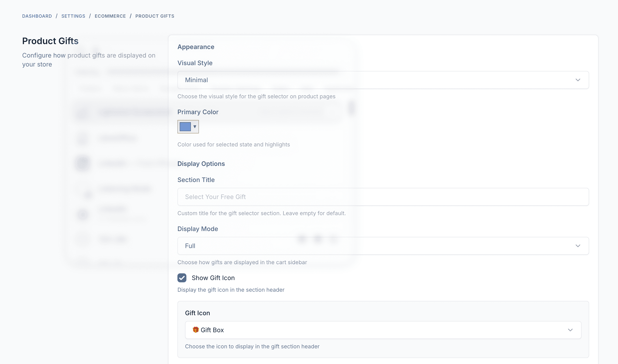Click the Primary Color swatch
This screenshot has height=364, width=618.
tap(186, 126)
